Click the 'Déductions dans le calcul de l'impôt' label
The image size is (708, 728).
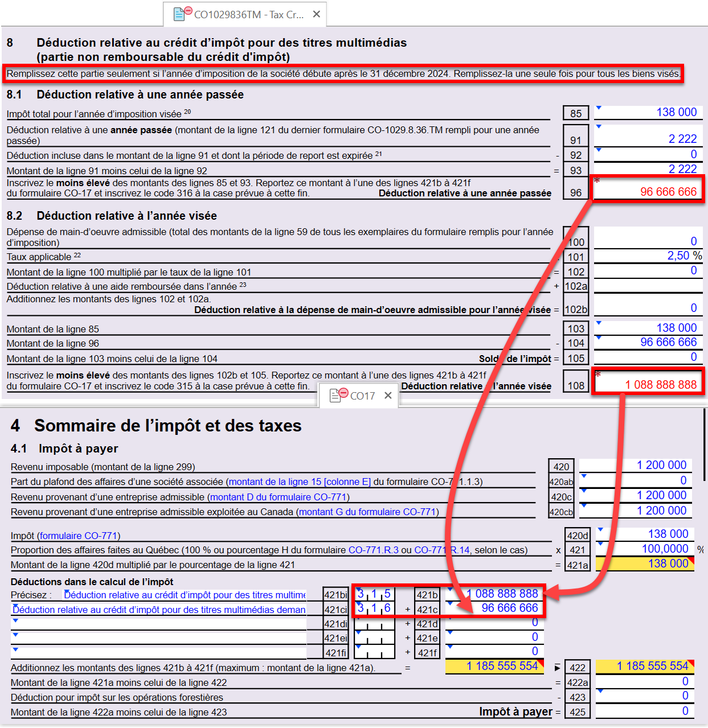(x=92, y=582)
